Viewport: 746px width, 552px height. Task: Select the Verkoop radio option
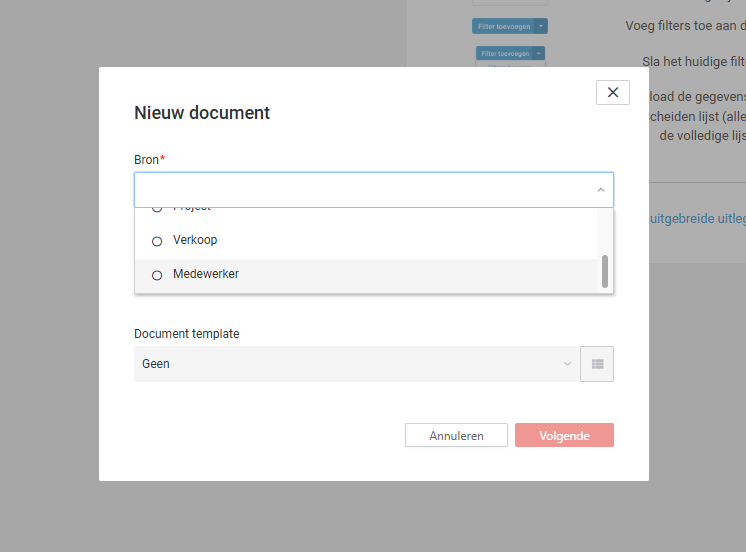157,241
